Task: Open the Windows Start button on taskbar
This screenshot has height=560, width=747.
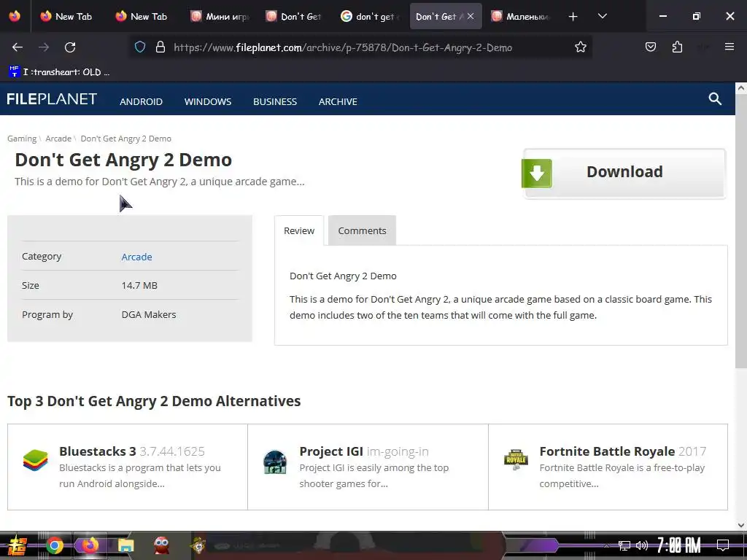Action: (17, 545)
